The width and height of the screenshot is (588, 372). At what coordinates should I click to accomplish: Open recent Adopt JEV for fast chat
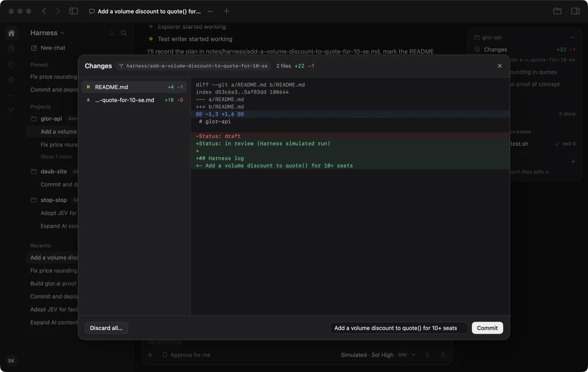54,309
